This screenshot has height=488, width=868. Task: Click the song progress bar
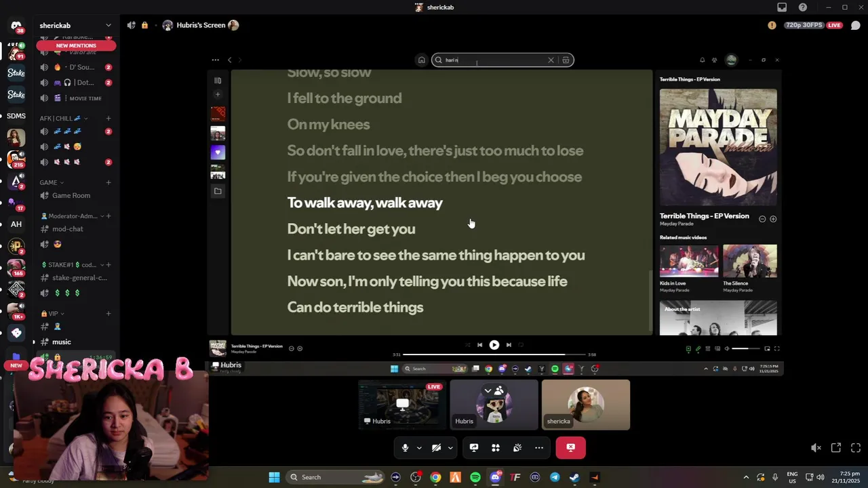tap(494, 354)
